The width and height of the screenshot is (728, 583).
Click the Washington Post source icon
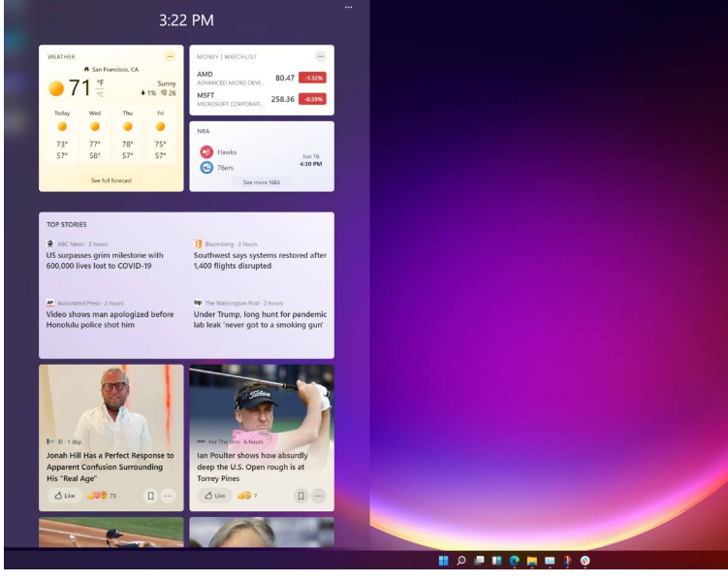198,303
